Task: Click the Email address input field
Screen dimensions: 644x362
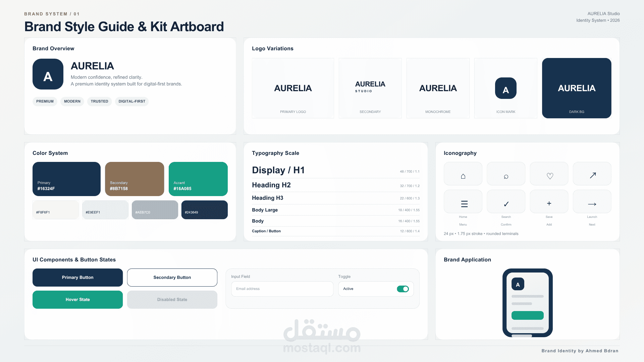Action: [282, 289]
